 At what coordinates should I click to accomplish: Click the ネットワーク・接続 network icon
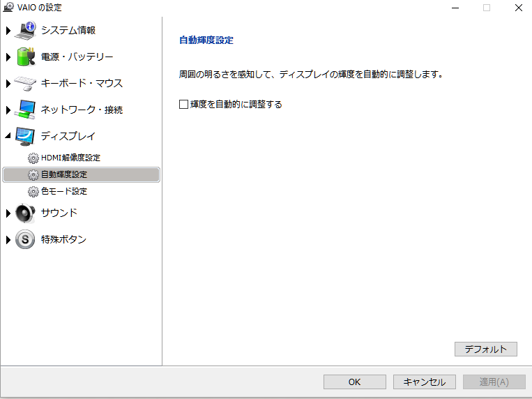[x=25, y=110]
